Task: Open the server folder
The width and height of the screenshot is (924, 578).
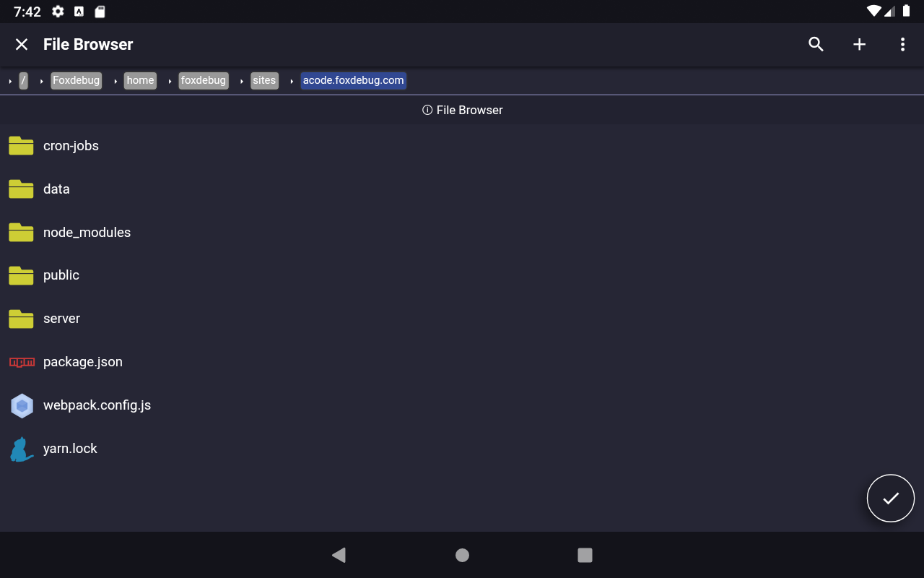Action: click(x=61, y=319)
